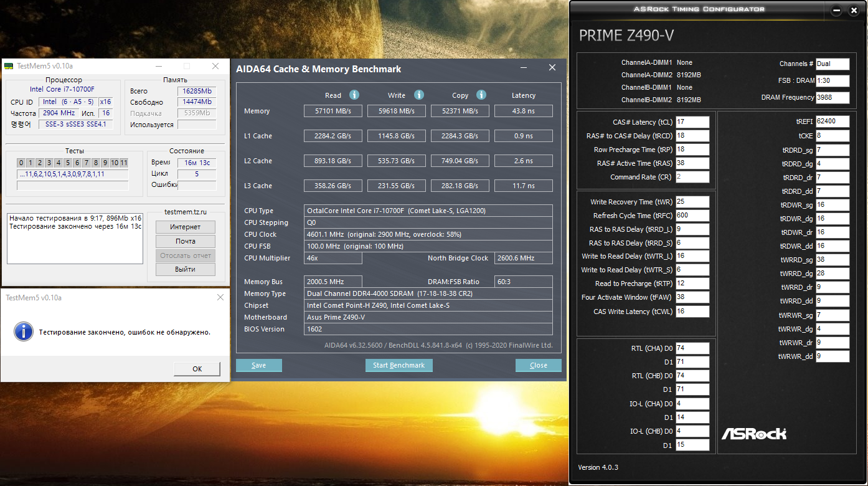The height and width of the screenshot is (486, 868).
Task: Focus the RAS# Active Time (tRAS) field
Action: 692,163
